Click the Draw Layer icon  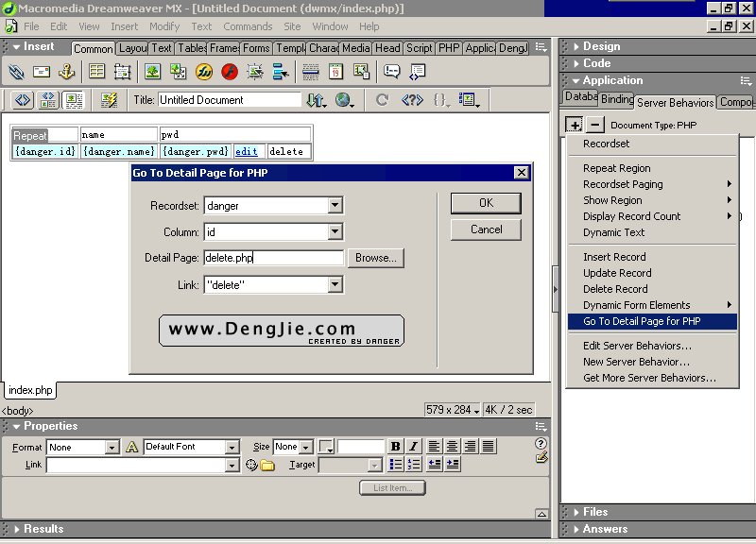123,73
